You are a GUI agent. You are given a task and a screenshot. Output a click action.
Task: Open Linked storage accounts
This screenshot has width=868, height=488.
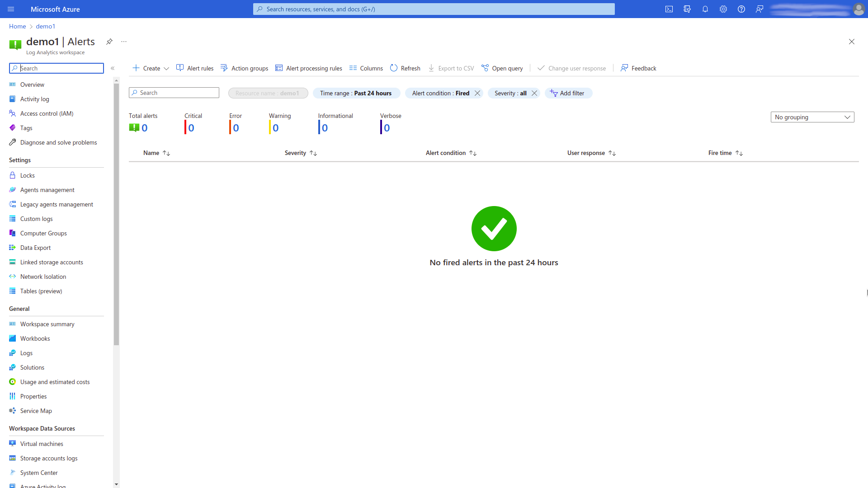point(57,262)
